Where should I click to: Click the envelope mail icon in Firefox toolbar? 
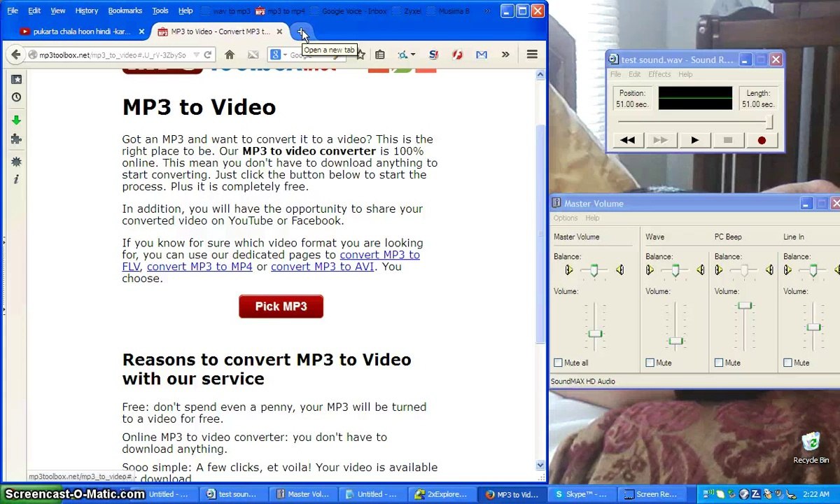coord(253,55)
